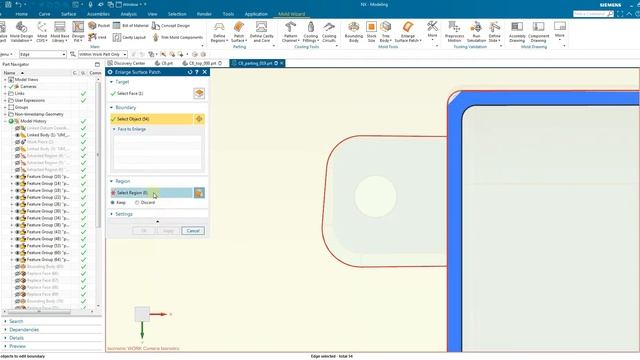Click the OK button in dialog

144,231
